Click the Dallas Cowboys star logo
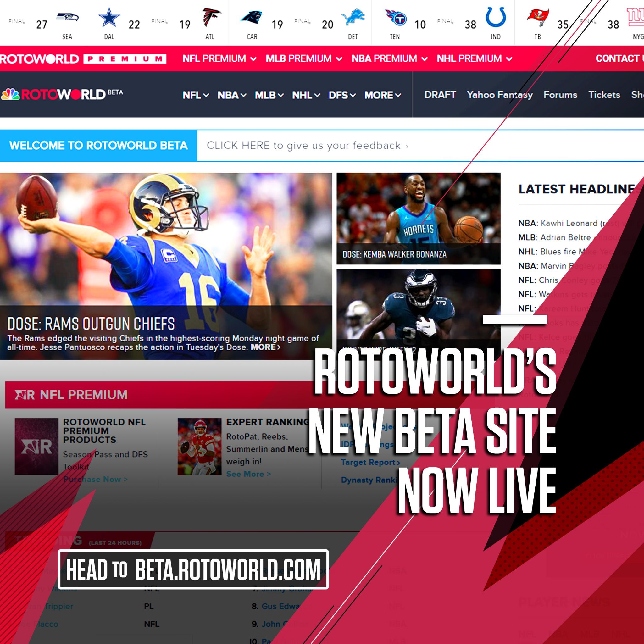644x644 pixels. pyautogui.click(x=109, y=17)
